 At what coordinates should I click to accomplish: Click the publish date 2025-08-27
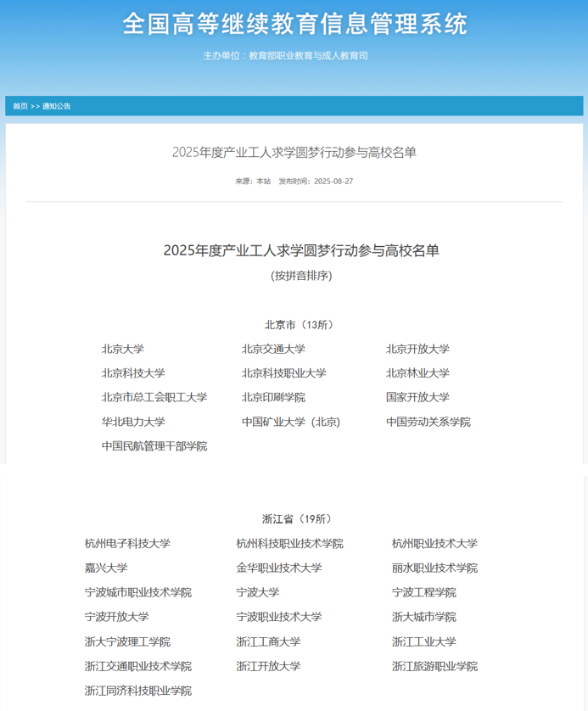point(333,182)
